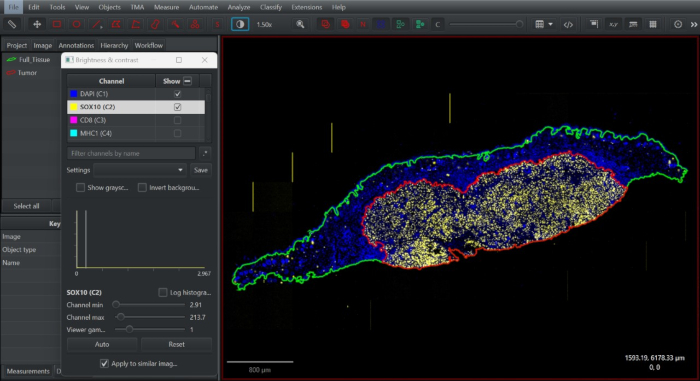Select the Points counting tool
This screenshot has height=381, width=700.
195,24
